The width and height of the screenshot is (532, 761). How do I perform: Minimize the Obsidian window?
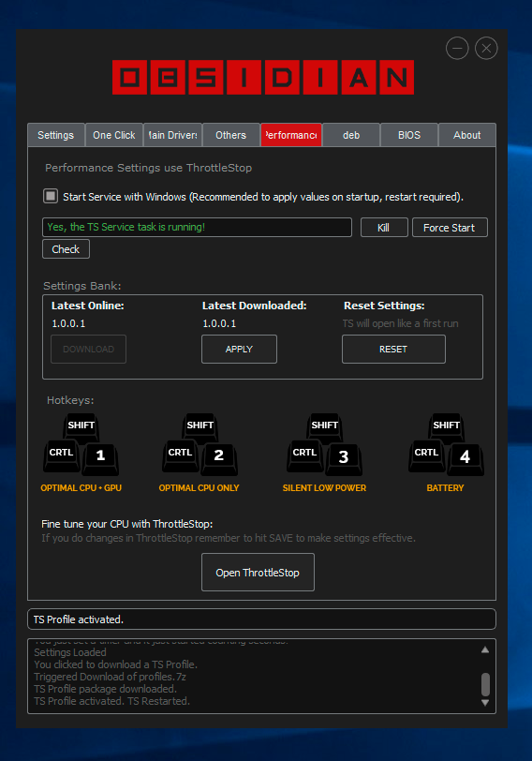coord(457,48)
